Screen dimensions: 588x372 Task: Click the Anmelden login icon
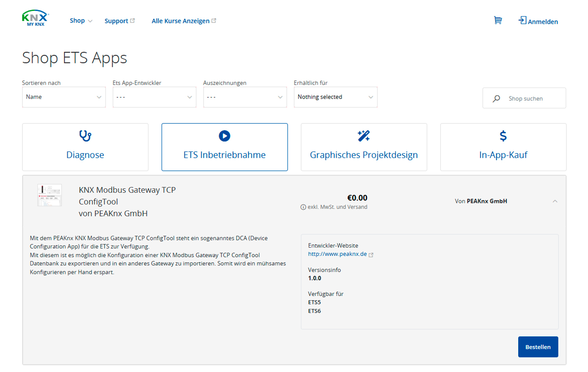(523, 20)
